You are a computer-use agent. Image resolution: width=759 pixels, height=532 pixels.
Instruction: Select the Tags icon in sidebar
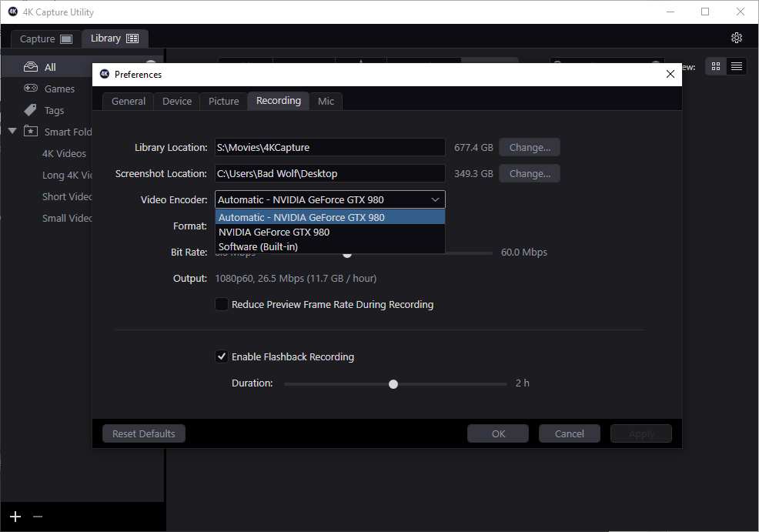click(x=30, y=110)
